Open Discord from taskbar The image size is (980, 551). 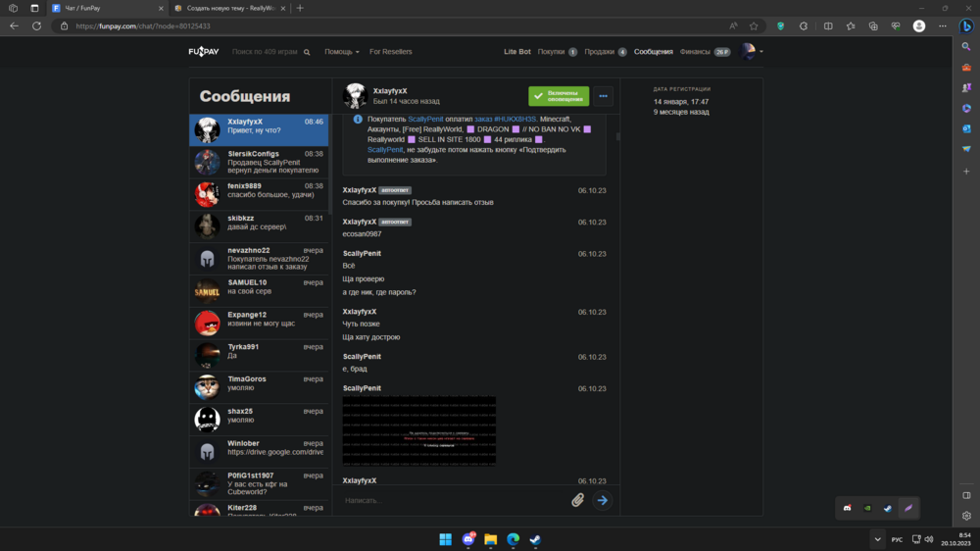(x=468, y=540)
